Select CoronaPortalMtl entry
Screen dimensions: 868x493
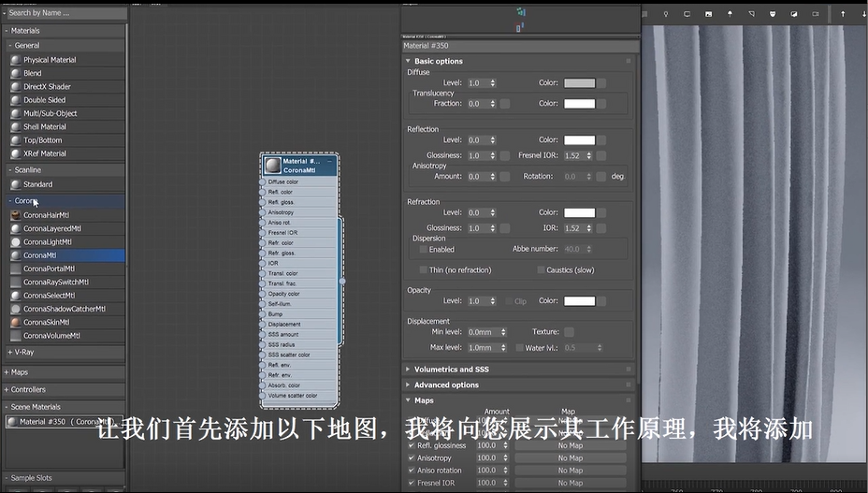(x=66, y=268)
